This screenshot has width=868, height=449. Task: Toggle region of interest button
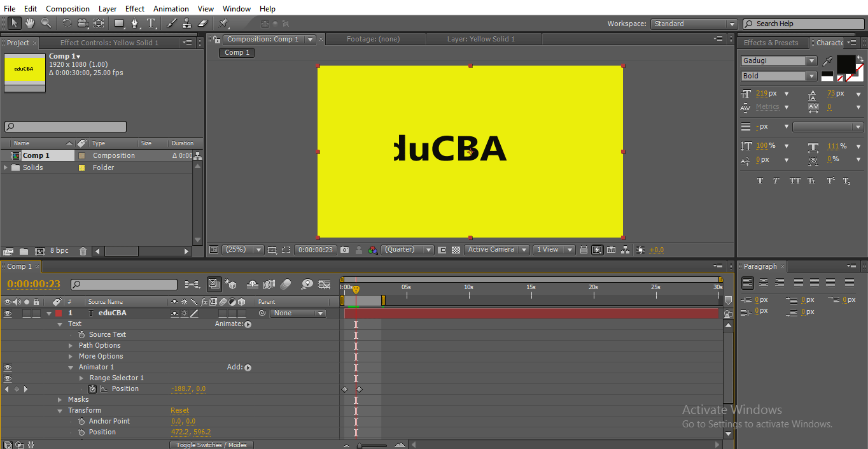click(286, 250)
